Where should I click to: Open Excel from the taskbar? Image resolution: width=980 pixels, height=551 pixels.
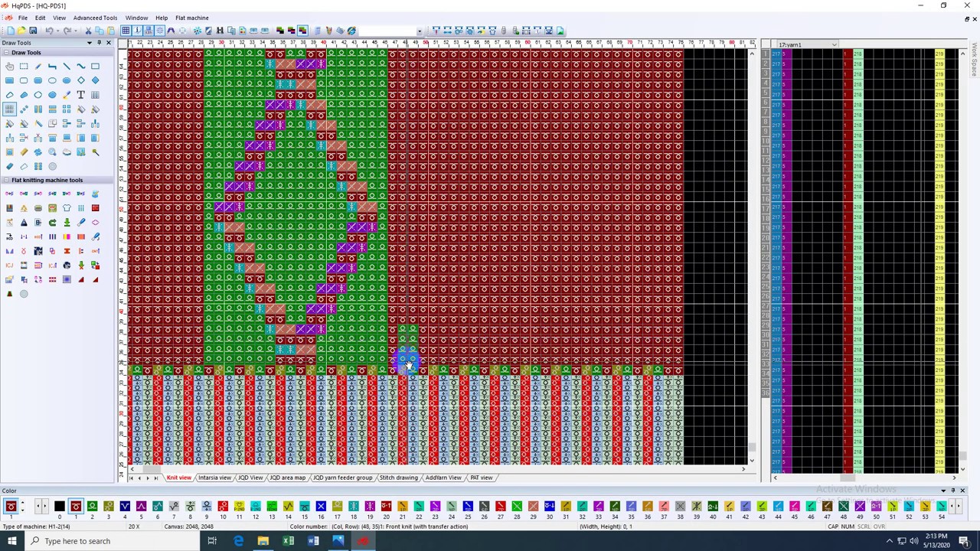pyautogui.click(x=288, y=541)
